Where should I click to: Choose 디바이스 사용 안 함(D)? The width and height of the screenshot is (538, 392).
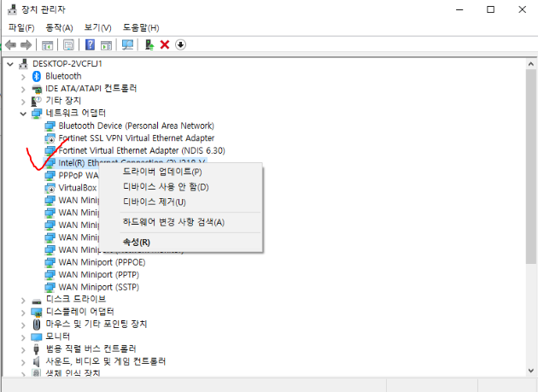[181, 187]
